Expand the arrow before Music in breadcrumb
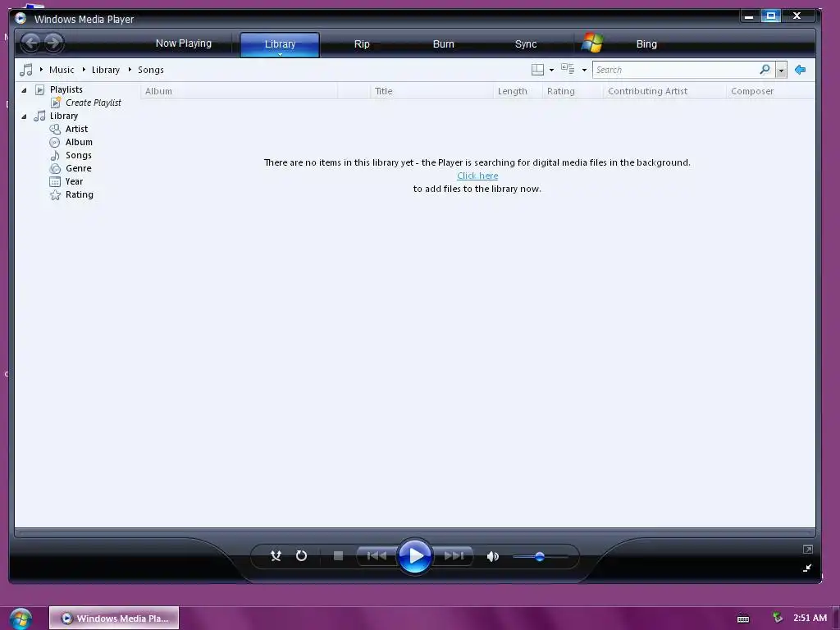Viewport: 840px width, 630px height. coord(41,70)
